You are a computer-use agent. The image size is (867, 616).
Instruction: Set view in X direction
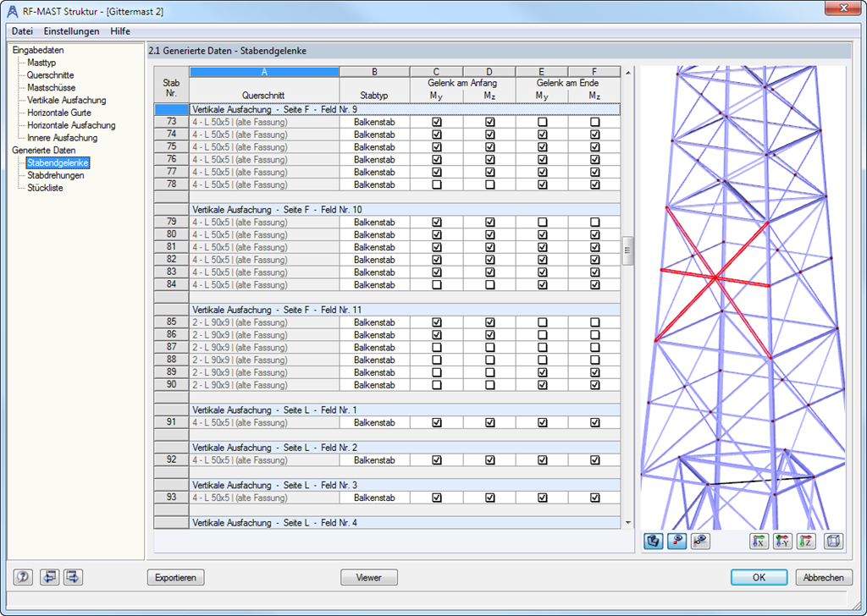[759, 542]
